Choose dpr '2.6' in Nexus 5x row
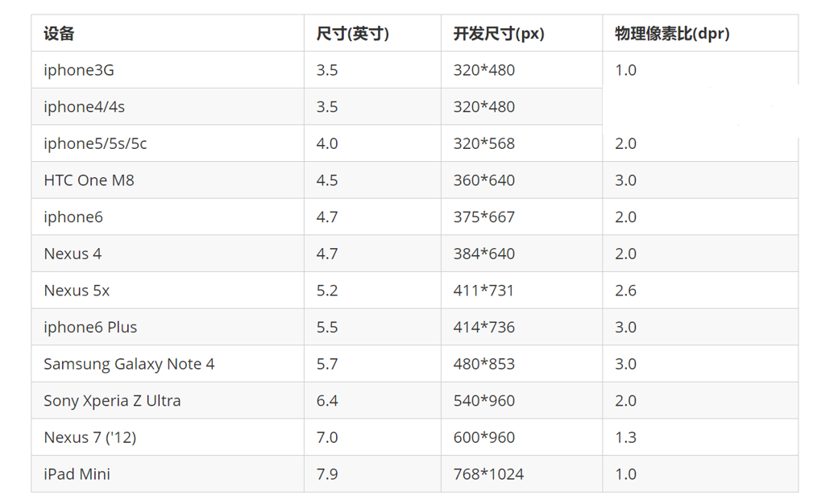The height and width of the screenshot is (504, 813). click(626, 291)
